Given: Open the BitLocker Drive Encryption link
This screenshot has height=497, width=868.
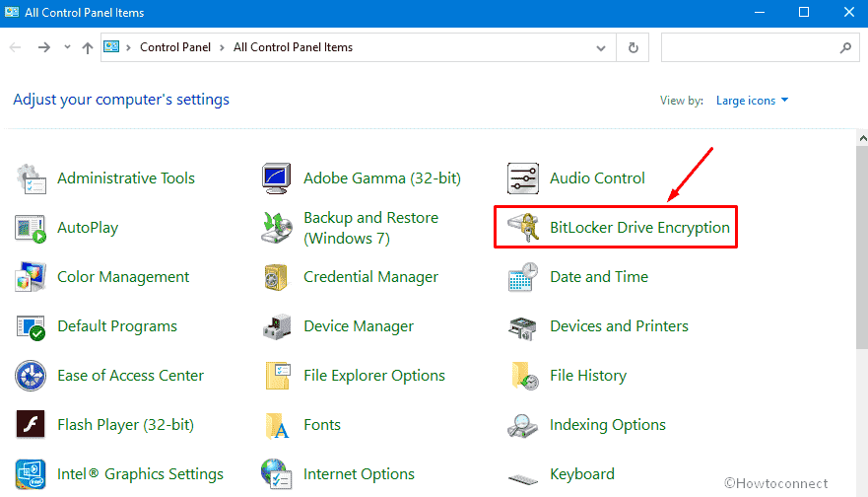Looking at the screenshot, I should tap(639, 228).
